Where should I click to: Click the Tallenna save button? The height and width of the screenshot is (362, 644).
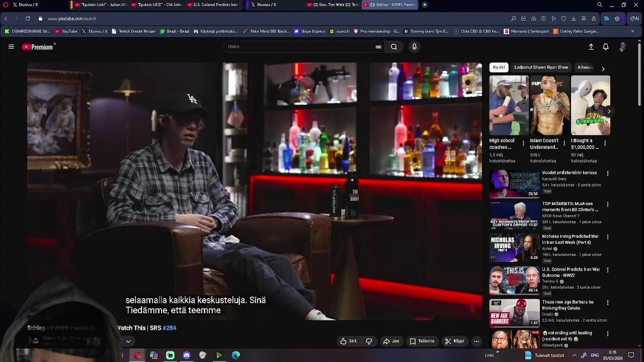click(x=422, y=341)
